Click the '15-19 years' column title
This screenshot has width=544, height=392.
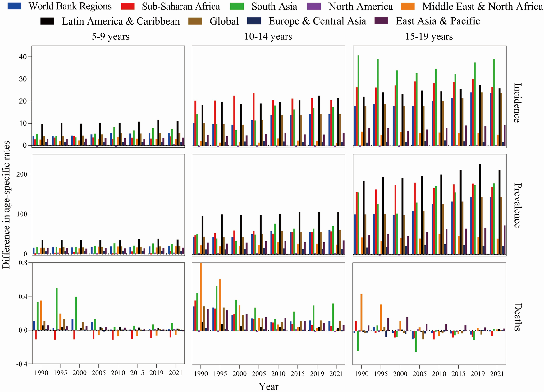coord(429,37)
